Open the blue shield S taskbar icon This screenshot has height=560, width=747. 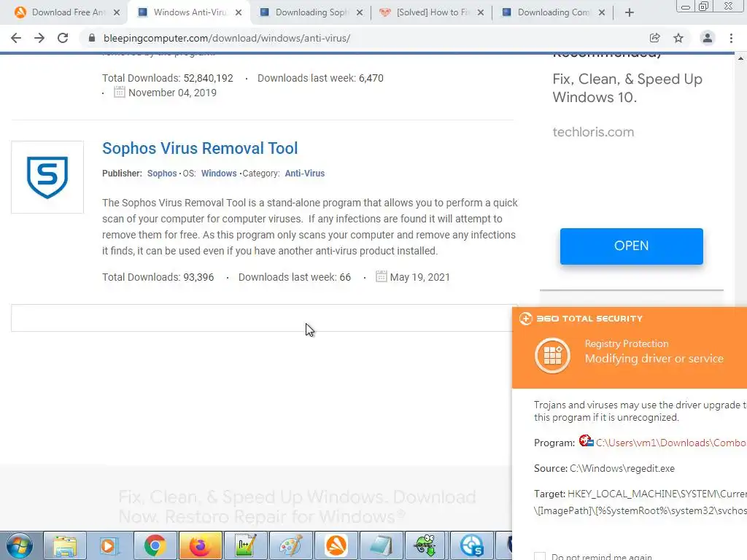click(472, 545)
